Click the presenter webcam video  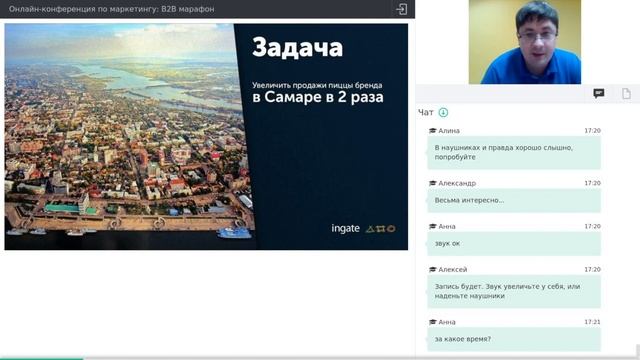pyautogui.click(x=524, y=42)
